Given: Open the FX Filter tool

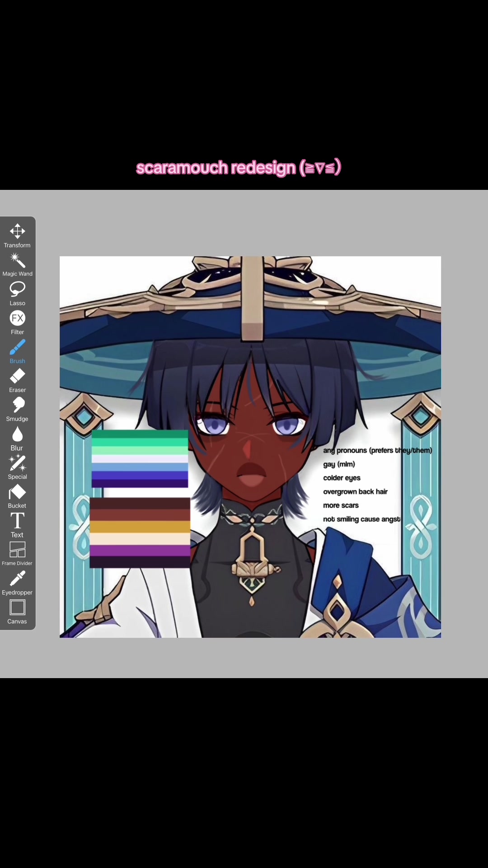Looking at the screenshot, I should [17, 323].
